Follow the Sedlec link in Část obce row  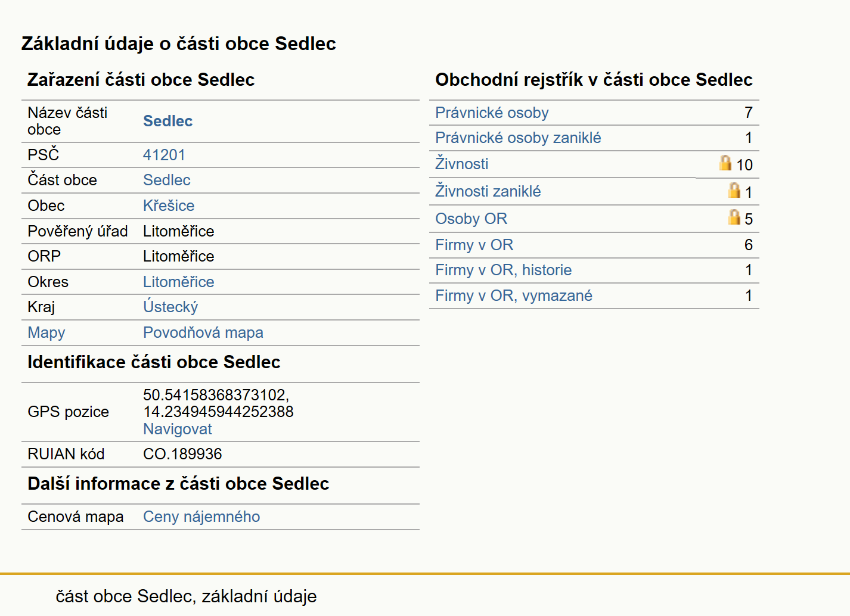coord(166,180)
